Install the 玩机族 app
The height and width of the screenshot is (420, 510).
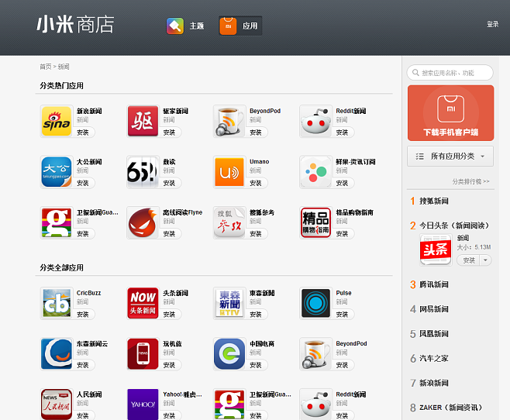click(169, 365)
